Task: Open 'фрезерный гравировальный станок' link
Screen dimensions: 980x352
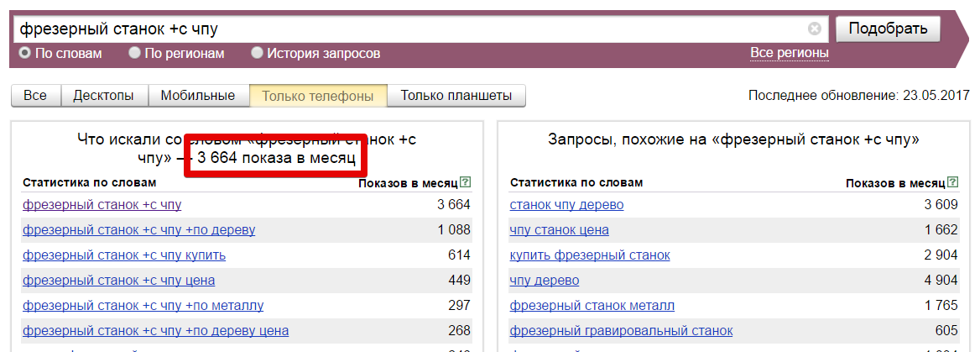Action: tap(621, 331)
